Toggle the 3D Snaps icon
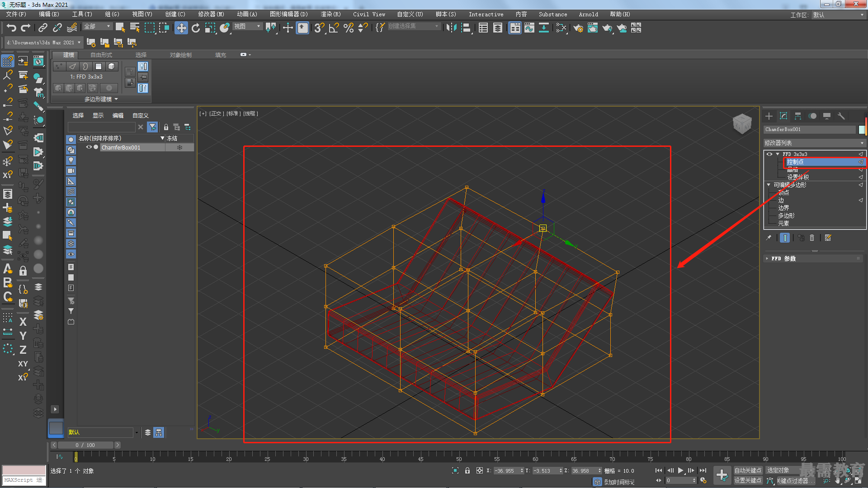The height and width of the screenshot is (488, 868). 320,28
